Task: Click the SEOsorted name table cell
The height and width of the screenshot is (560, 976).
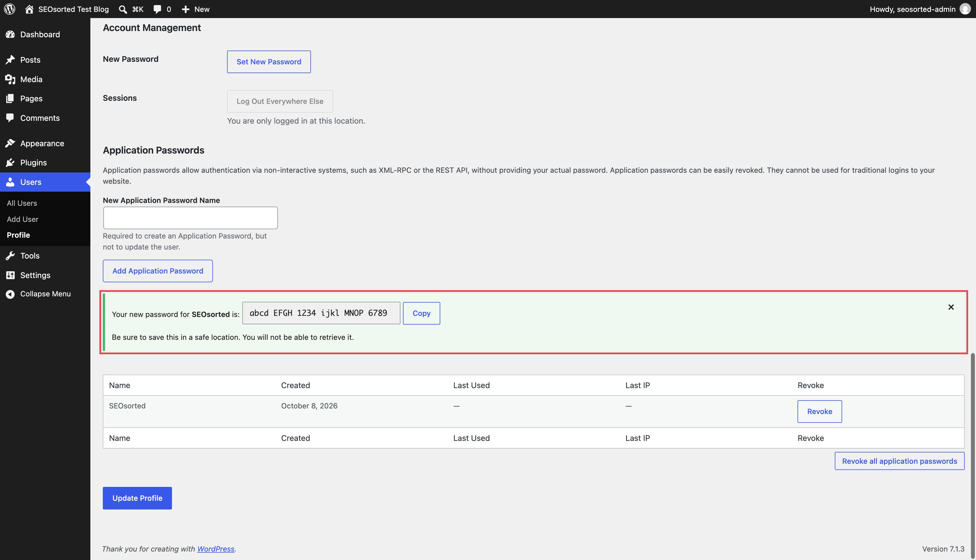Action: 127,406
